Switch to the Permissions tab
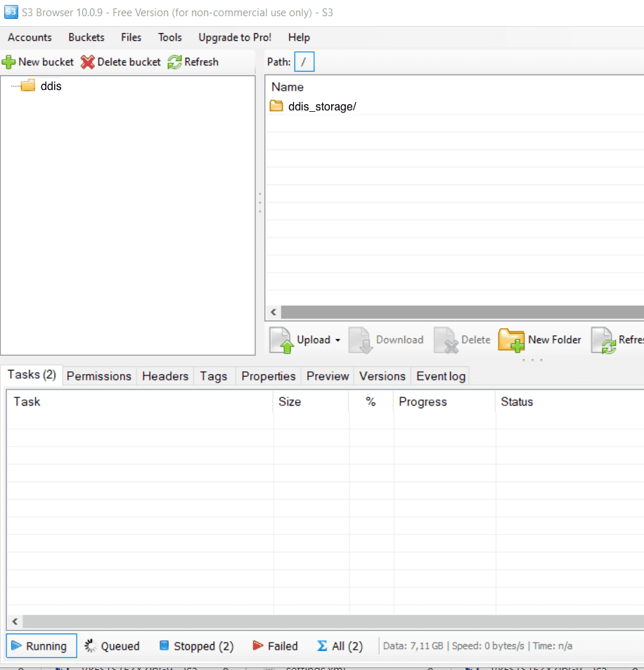The height and width of the screenshot is (670, 644). point(98,376)
